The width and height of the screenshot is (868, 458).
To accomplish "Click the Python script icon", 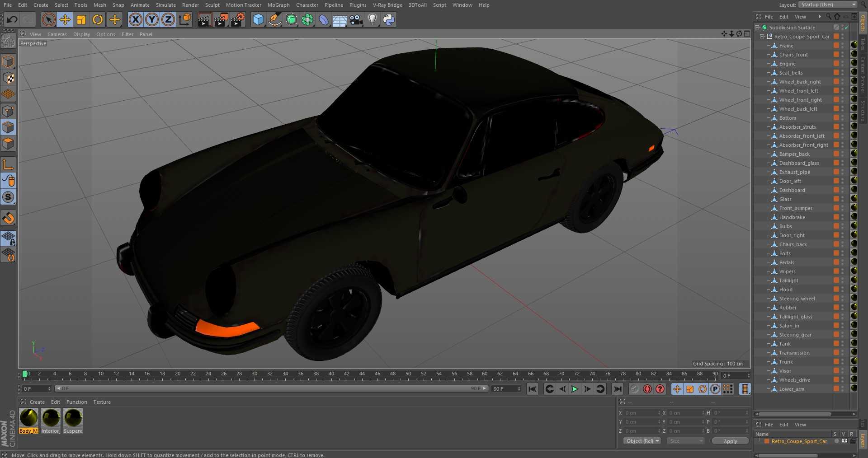I will point(389,19).
